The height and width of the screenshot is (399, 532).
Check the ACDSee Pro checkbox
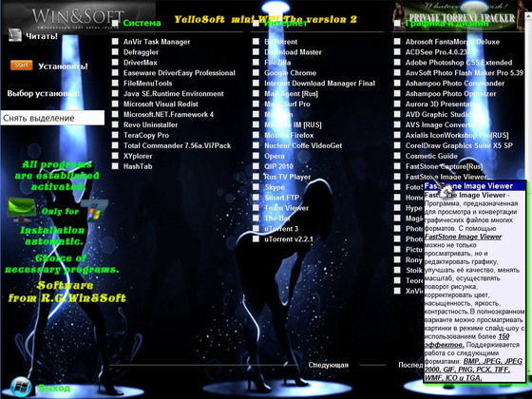[397, 52]
